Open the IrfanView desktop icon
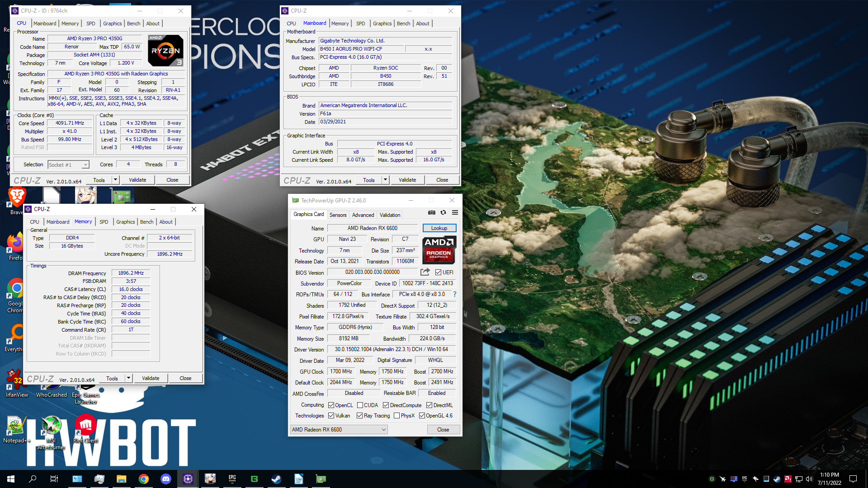The height and width of the screenshot is (488, 868). point(17,384)
